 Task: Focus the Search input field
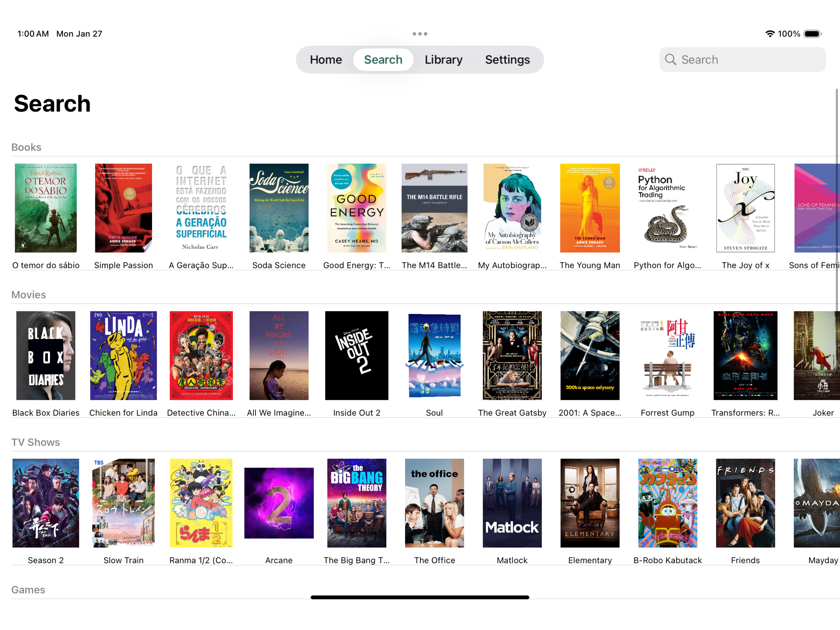742,60
